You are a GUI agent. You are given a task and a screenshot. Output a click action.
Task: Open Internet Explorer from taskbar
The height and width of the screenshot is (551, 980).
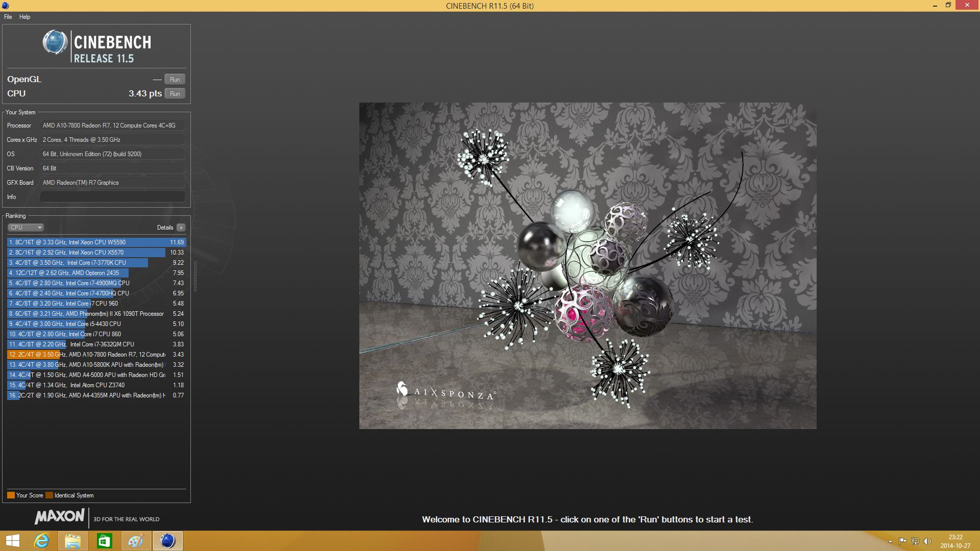click(41, 541)
